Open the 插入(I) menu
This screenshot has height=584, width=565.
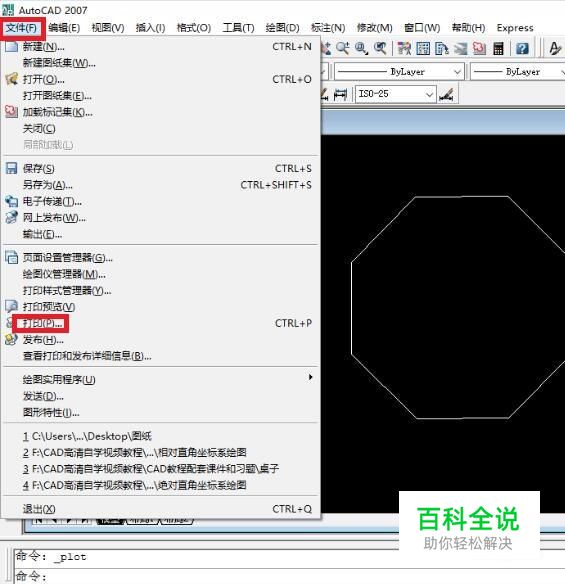(150, 28)
